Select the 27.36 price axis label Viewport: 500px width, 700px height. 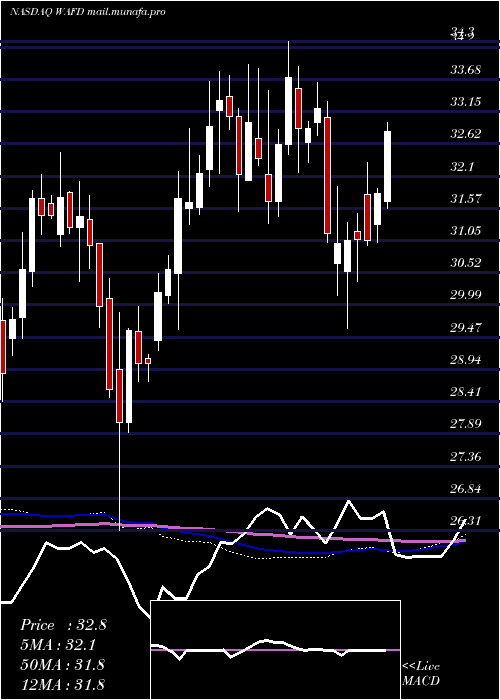click(465, 456)
